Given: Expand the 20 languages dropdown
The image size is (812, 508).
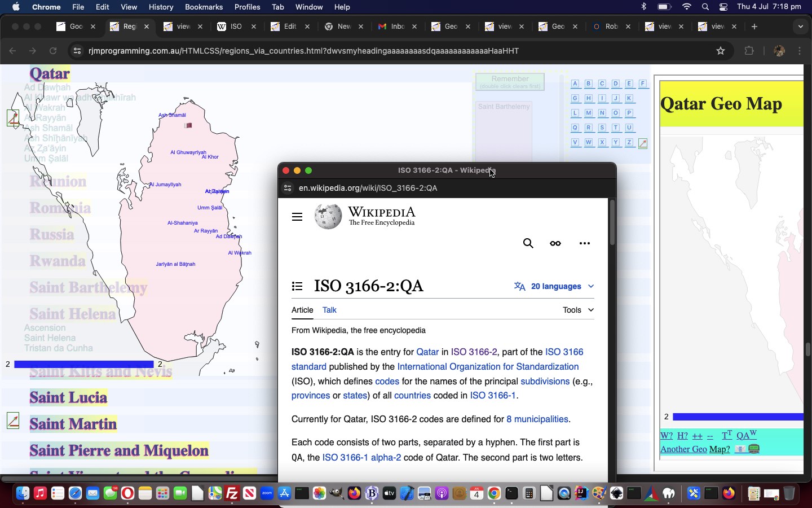Looking at the screenshot, I should click(x=554, y=286).
